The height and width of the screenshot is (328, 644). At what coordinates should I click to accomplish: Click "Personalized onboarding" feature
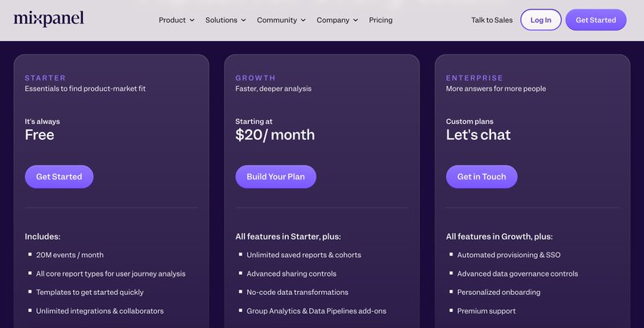(x=499, y=293)
